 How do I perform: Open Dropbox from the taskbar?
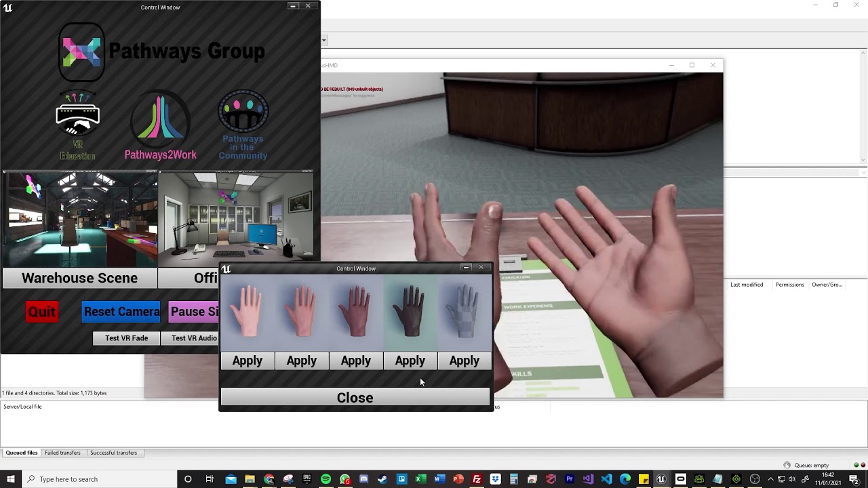click(496, 479)
